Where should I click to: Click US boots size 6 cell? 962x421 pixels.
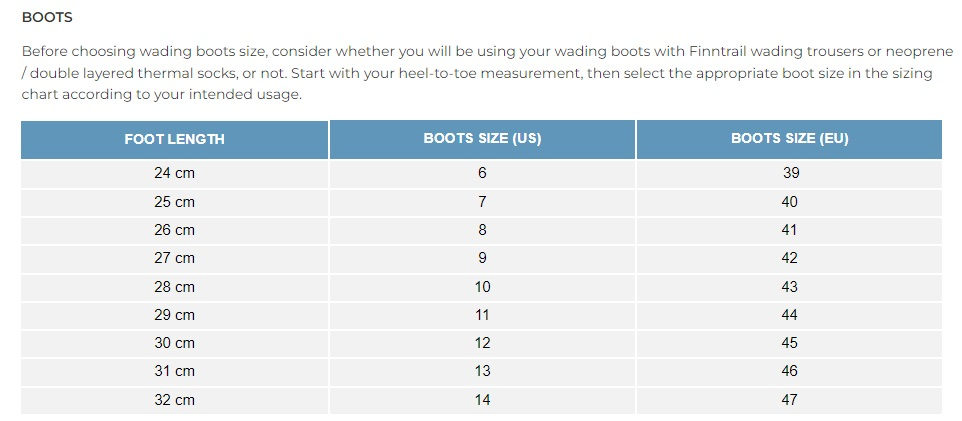click(x=482, y=174)
